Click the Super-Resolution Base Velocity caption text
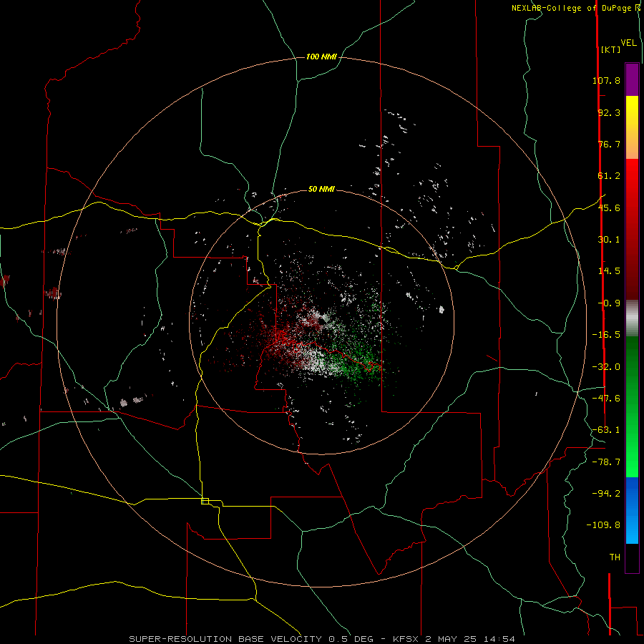Screen dimensions: 644x644 pyautogui.click(x=321, y=639)
